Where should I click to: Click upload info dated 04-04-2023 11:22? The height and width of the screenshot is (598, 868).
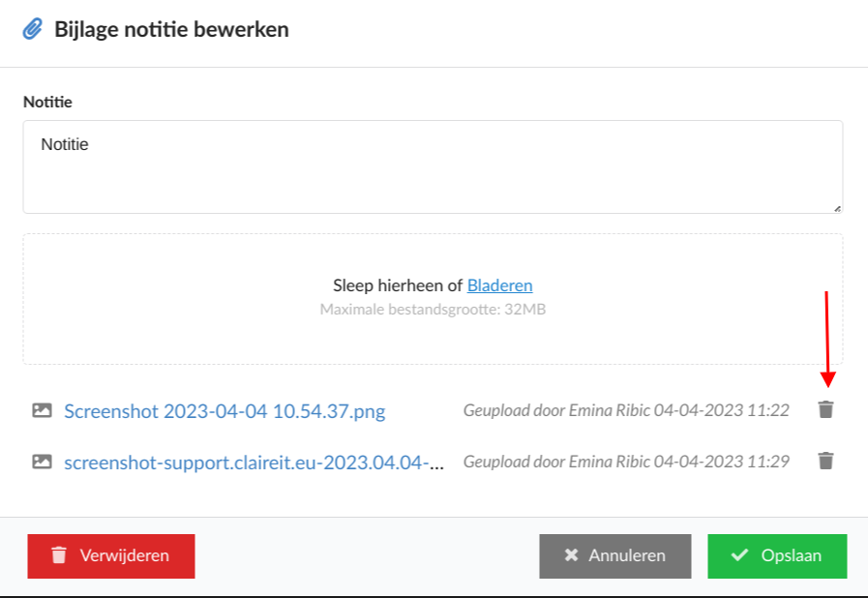626,410
